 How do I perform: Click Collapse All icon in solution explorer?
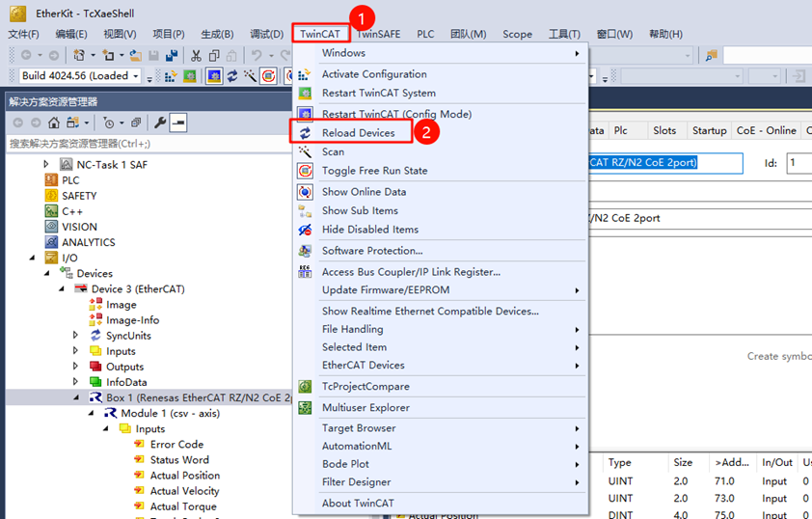click(136, 123)
